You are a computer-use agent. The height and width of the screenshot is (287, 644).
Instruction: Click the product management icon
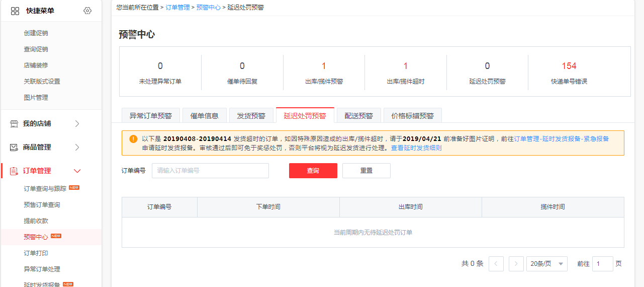[14, 147]
